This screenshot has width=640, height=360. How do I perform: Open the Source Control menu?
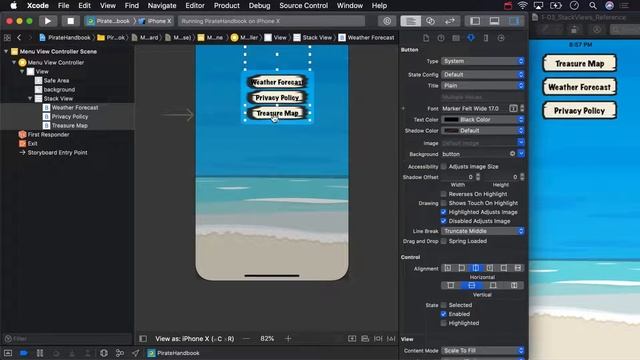click(303, 6)
